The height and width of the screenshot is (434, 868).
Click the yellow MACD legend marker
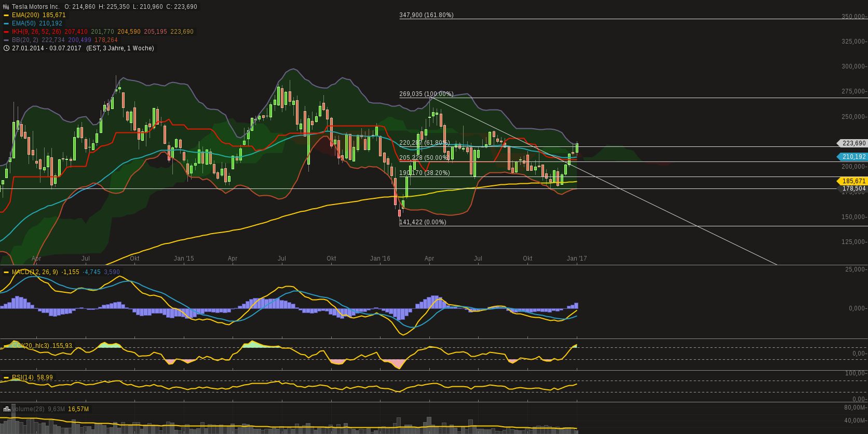[x=6, y=272]
